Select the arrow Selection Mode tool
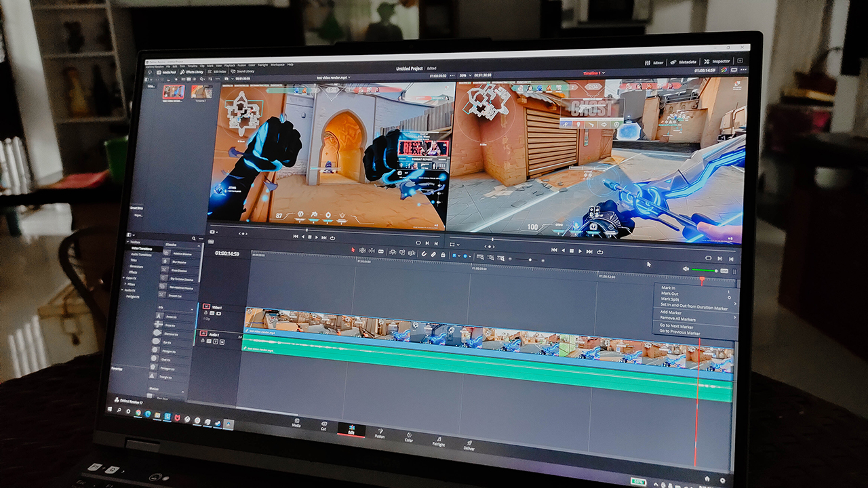 353,250
